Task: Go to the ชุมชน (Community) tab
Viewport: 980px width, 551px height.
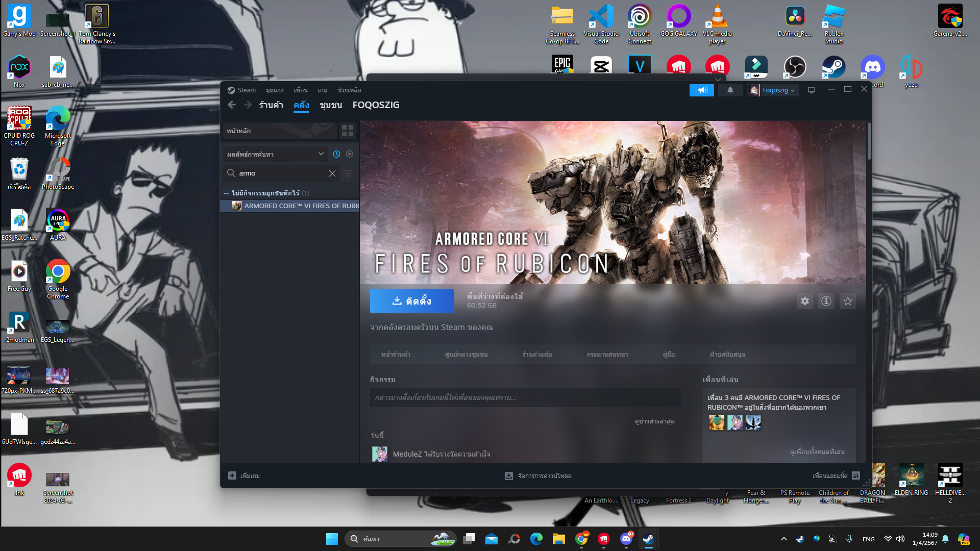Action: pos(331,105)
